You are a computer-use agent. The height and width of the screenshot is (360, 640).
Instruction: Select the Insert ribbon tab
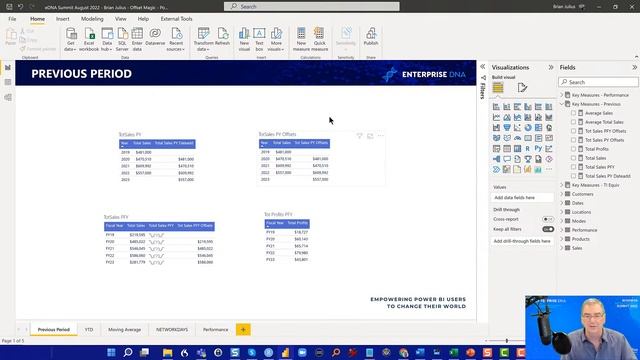pos(62,19)
